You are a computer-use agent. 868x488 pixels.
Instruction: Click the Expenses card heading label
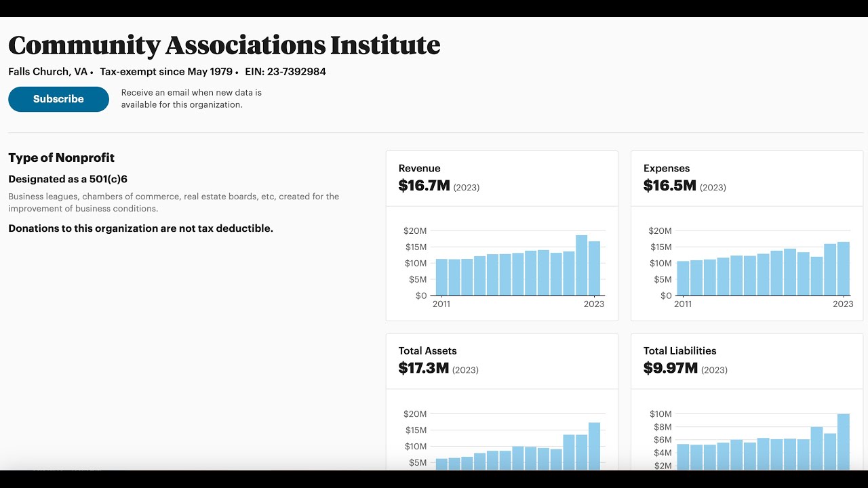pyautogui.click(x=667, y=168)
